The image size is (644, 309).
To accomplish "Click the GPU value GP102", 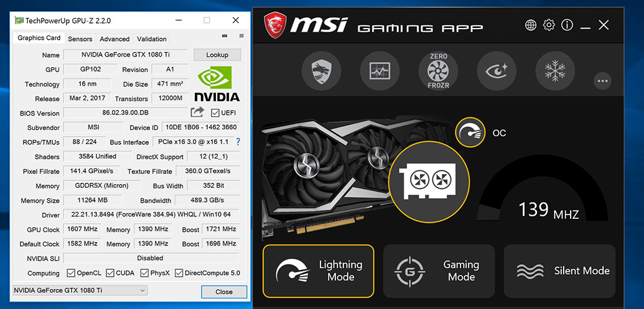I will click(x=90, y=70).
